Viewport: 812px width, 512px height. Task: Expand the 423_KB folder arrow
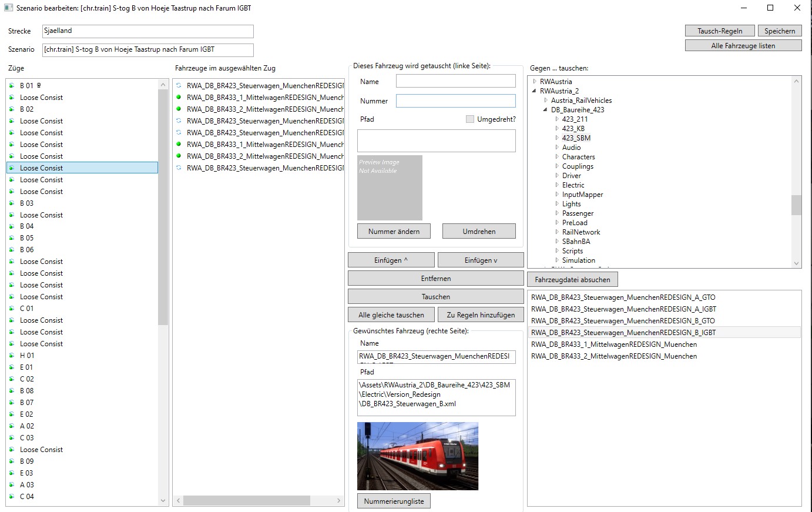(557, 129)
